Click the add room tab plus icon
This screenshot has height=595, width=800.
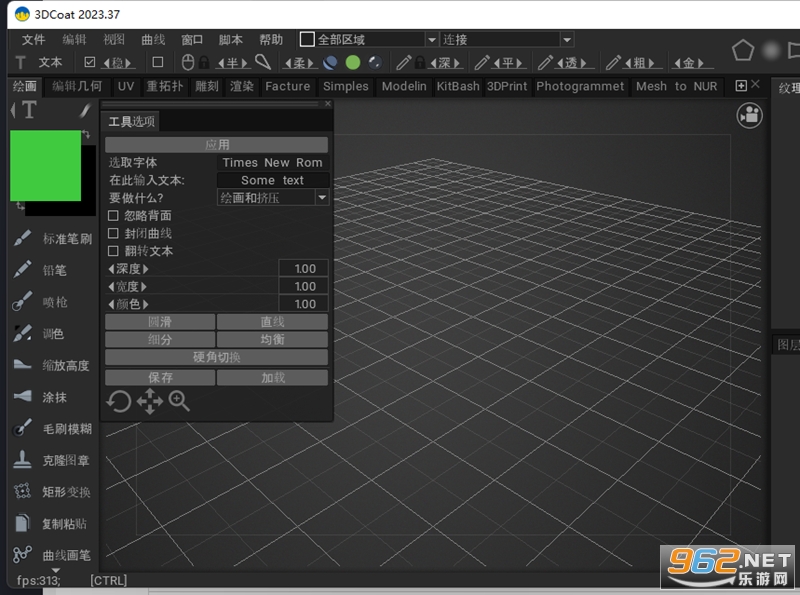pos(741,86)
